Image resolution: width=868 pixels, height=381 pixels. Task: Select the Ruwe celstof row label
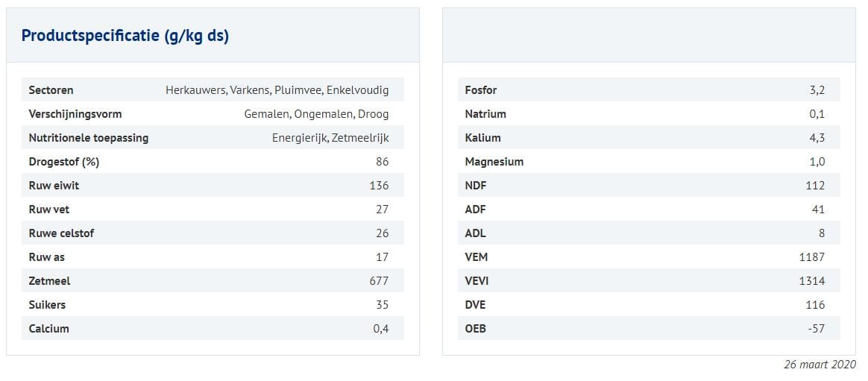tap(61, 233)
